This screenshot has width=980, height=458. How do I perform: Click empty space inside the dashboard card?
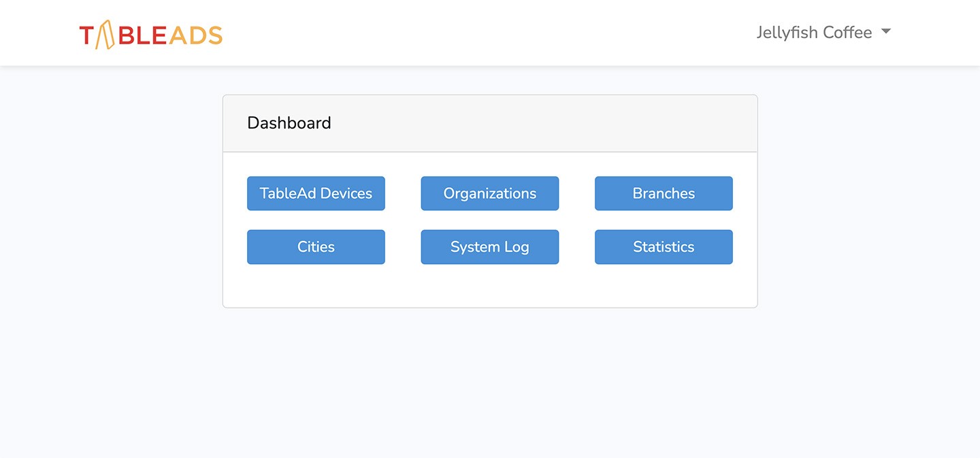click(490, 287)
